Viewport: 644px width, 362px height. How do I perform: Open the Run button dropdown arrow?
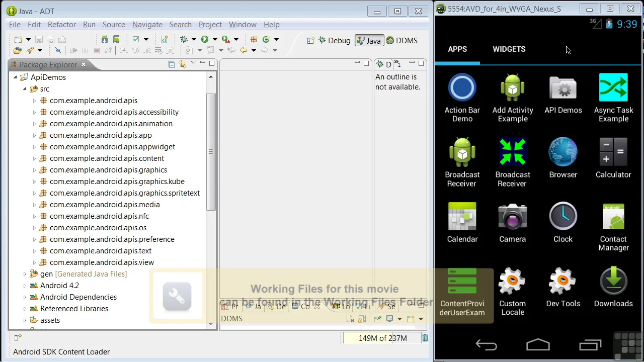(215, 39)
